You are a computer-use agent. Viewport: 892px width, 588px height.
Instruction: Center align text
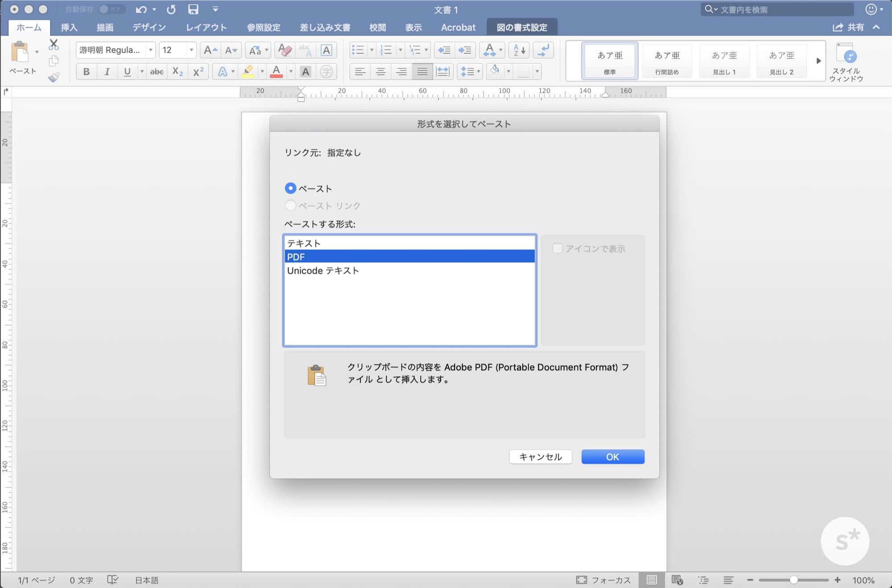pyautogui.click(x=380, y=71)
